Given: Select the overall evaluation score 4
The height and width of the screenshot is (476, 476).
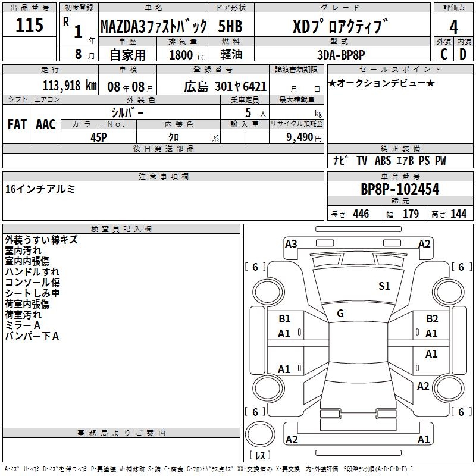Looking at the screenshot, I should [454, 27].
